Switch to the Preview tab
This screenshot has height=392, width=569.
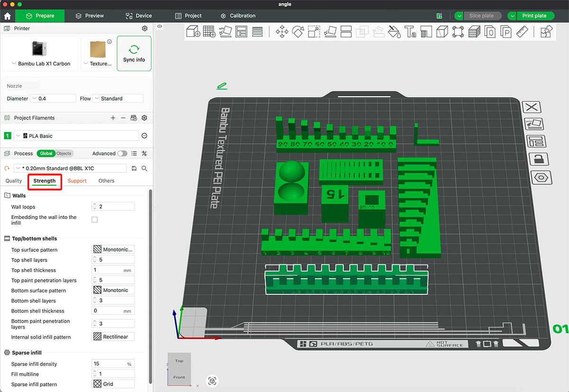click(x=89, y=15)
